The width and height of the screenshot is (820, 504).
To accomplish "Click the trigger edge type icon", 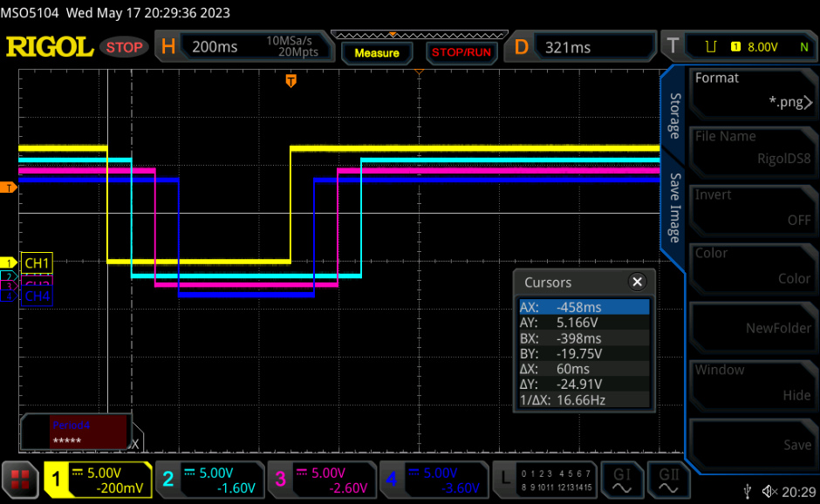I will [711, 47].
